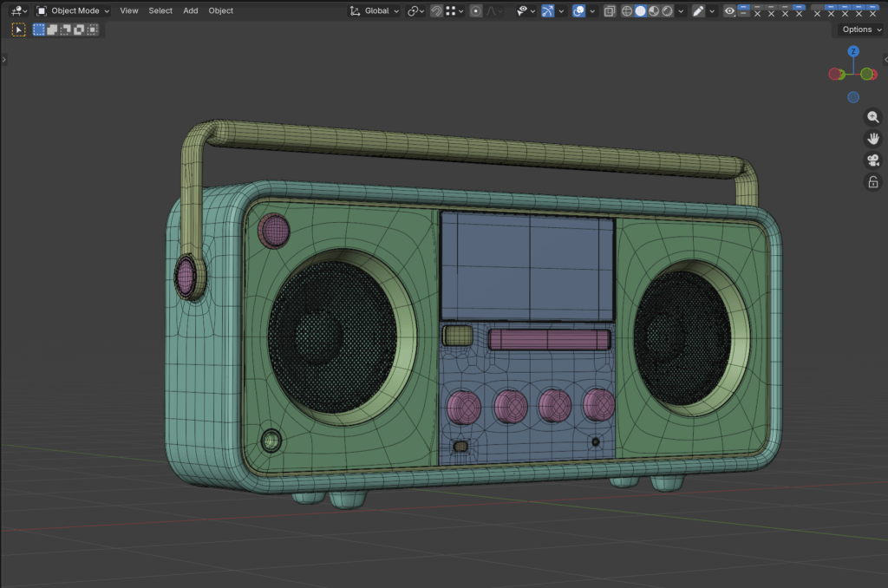Screen dimensions: 888x588
Task: Open the Global transform orientation dropdown
Action: click(x=375, y=11)
